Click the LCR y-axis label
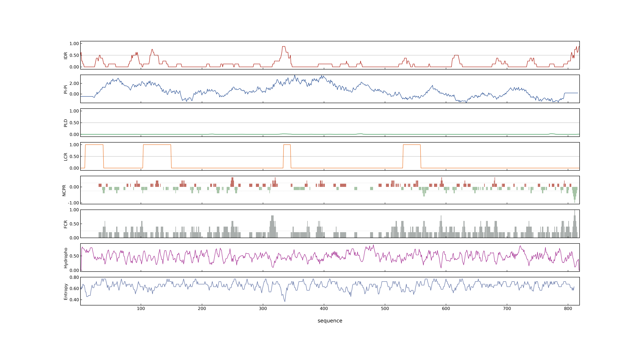Screen dimensions: 644x343 tap(66, 157)
